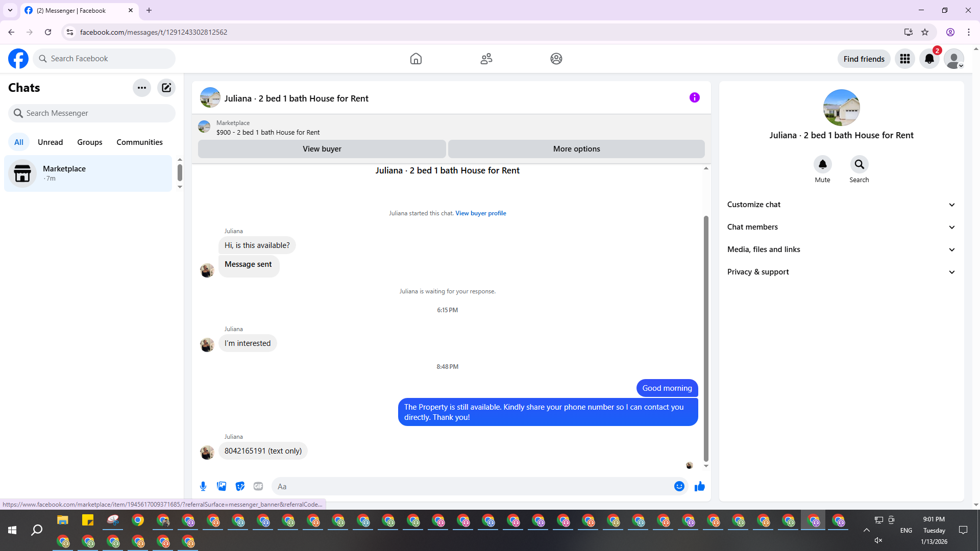Open the View buyer profile link
980x551 pixels.
480,213
